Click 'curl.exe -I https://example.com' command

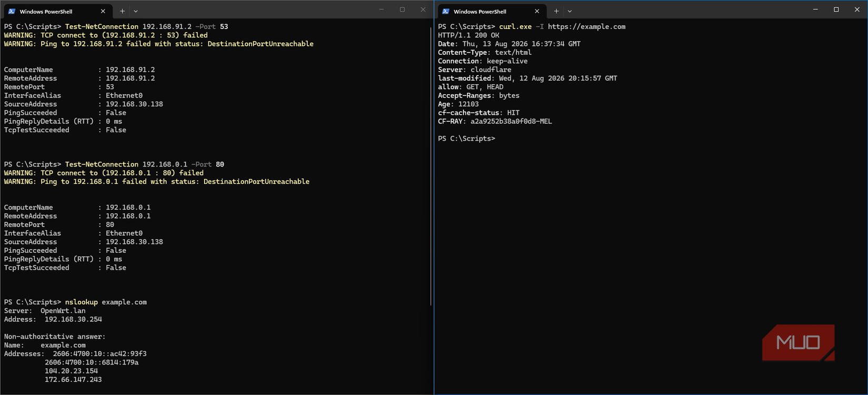[562, 26]
